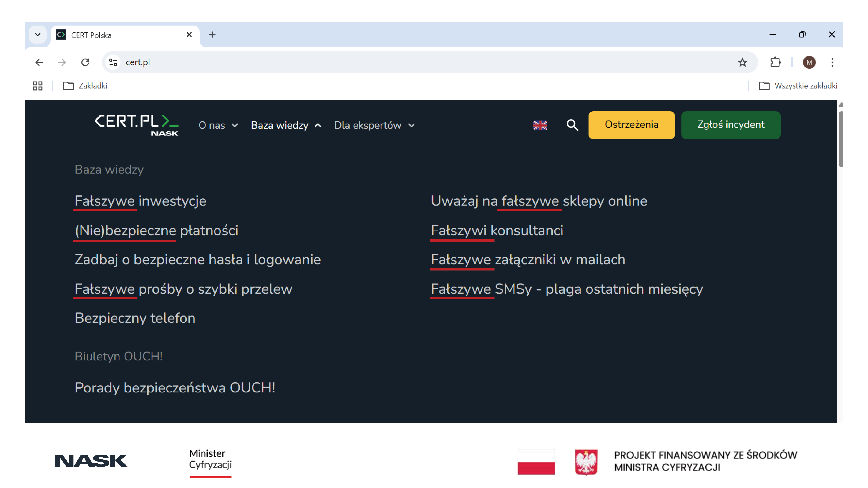Screen dimensions: 868x488
Task: Open Fałszywi konsultanci article
Action: (x=497, y=231)
